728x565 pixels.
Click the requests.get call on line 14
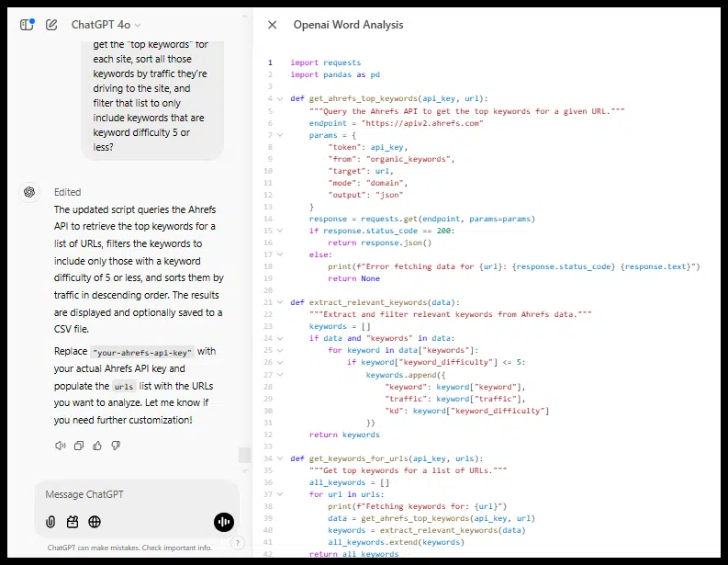coord(448,219)
